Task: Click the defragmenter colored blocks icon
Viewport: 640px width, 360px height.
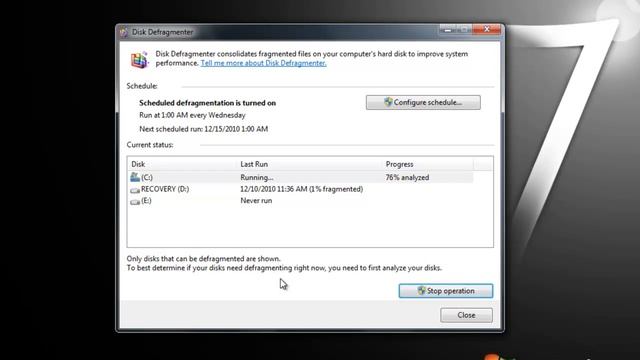Action: point(139,60)
